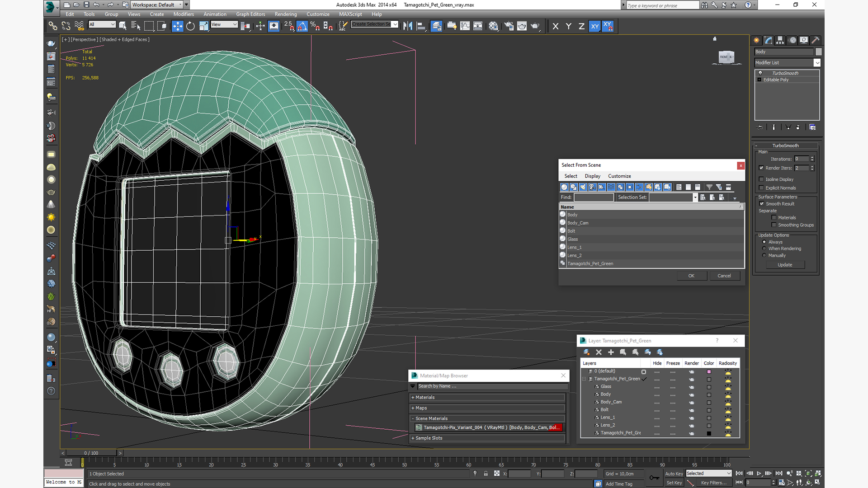Toggle Smooth Result checkbox
Image resolution: width=868 pixels, height=488 pixels.
click(x=762, y=203)
